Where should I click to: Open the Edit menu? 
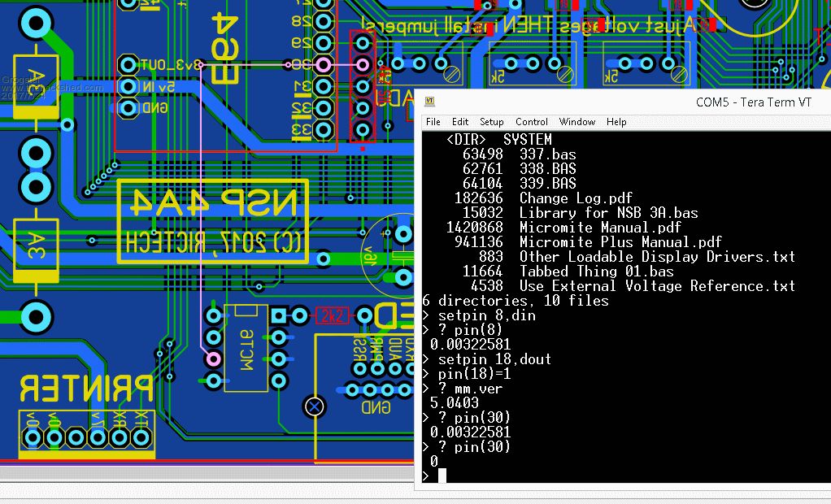pyautogui.click(x=460, y=122)
